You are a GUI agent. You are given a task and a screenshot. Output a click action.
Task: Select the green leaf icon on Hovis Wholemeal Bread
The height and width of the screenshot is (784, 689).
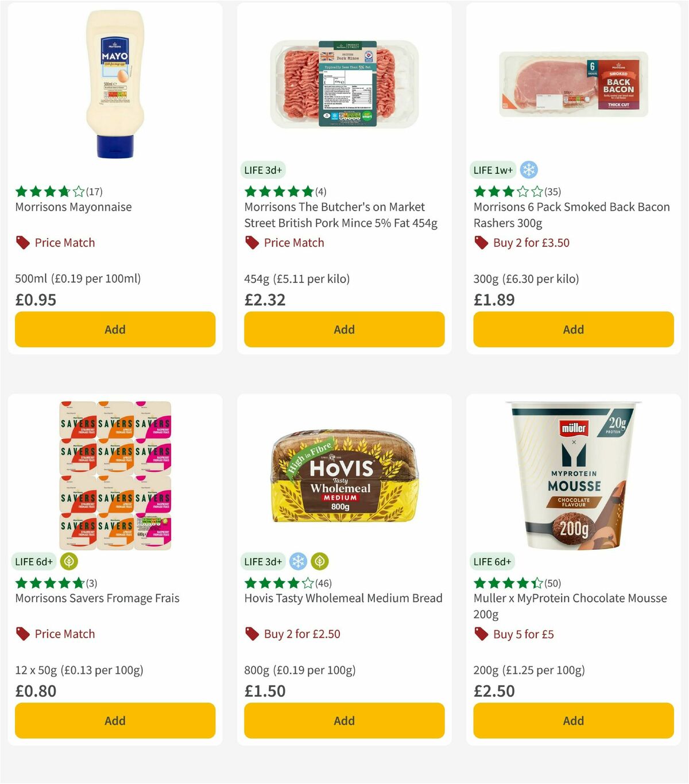(320, 561)
